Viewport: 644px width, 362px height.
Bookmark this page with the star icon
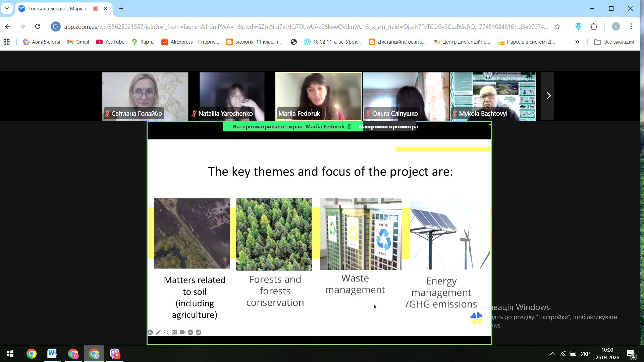pos(557,26)
